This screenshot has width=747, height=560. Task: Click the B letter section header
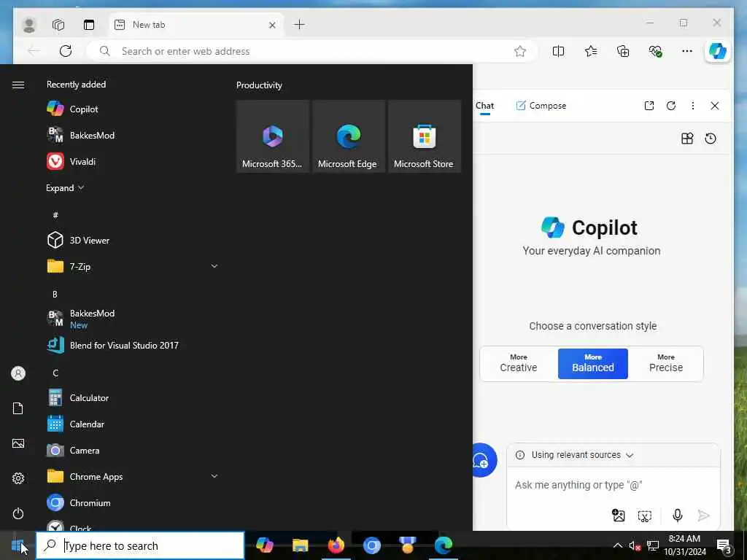point(55,295)
